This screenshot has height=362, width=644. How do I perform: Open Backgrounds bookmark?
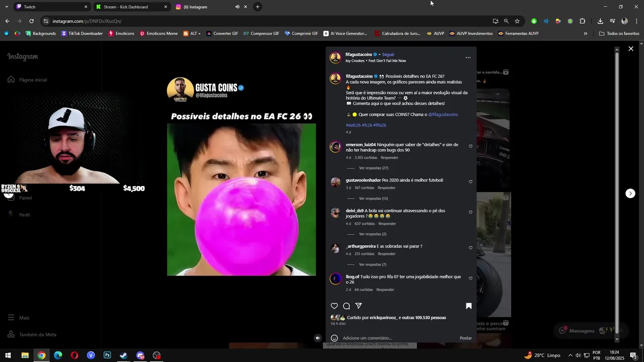point(41,34)
